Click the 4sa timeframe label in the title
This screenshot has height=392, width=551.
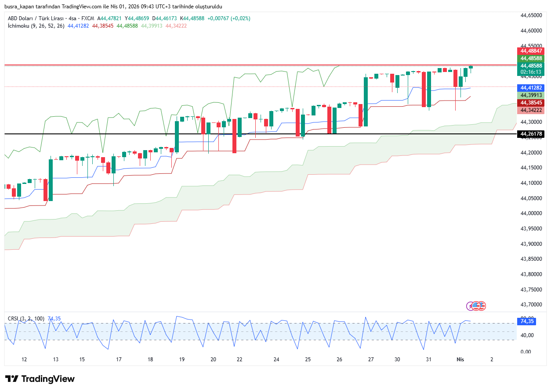pos(72,18)
